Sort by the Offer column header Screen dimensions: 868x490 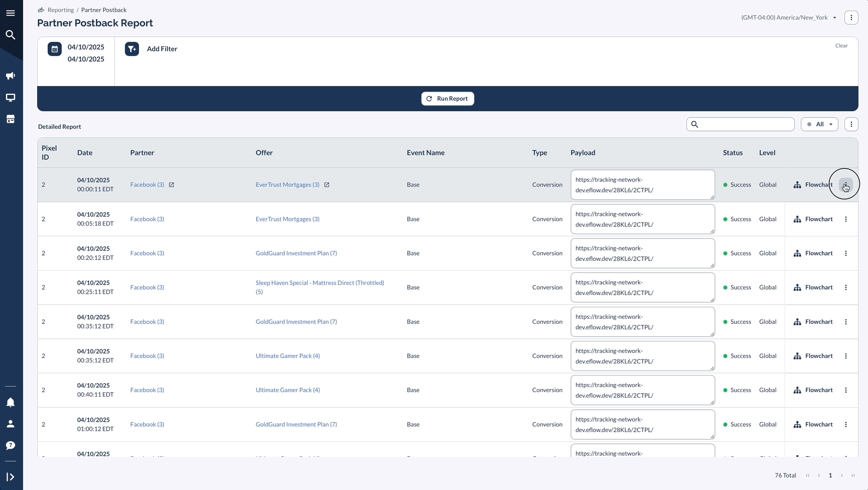(264, 153)
